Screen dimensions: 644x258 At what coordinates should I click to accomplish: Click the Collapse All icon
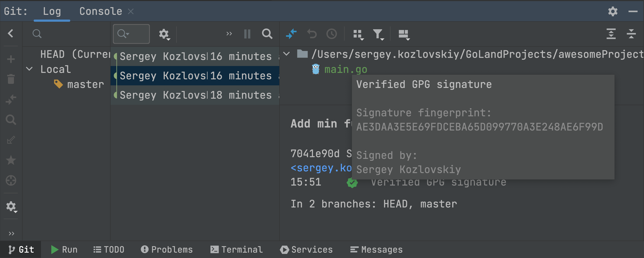coord(631,34)
